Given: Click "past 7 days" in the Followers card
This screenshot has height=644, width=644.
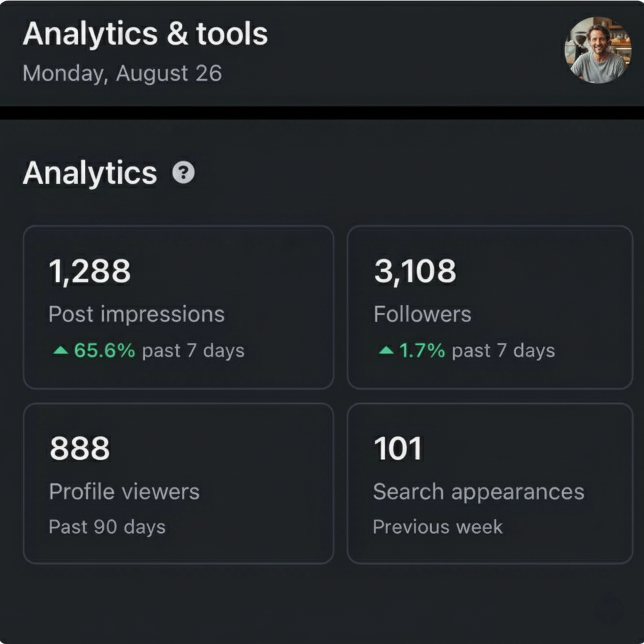Looking at the screenshot, I should click(x=503, y=351).
